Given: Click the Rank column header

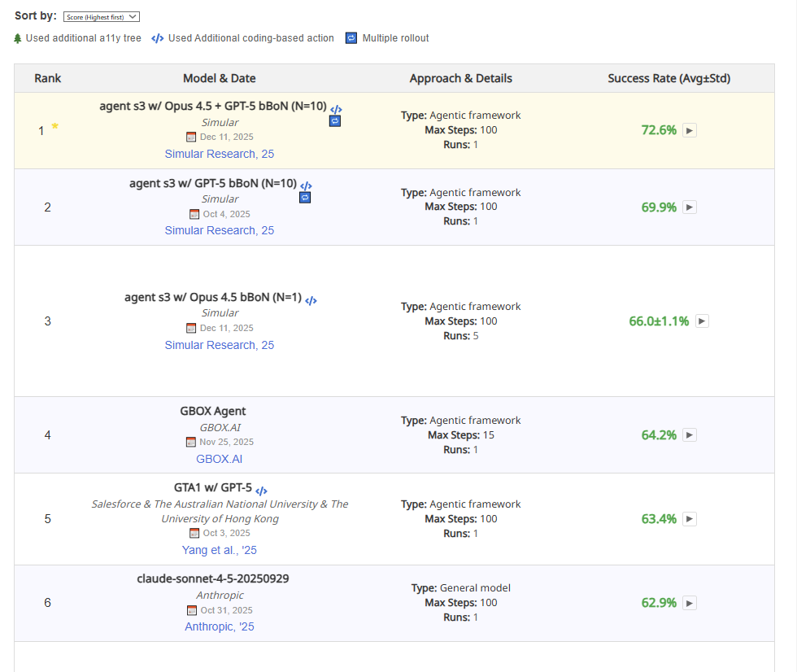Looking at the screenshot, I should pos(48,79).
